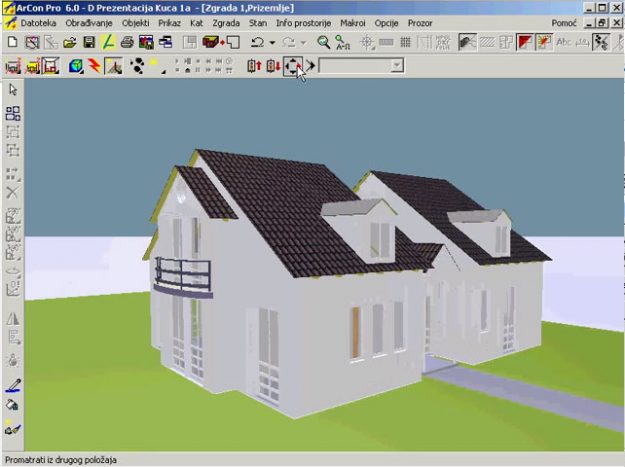Click the magnifier zoom icon
The width and height of the screenshot is (625, 467).
(323, 42)
